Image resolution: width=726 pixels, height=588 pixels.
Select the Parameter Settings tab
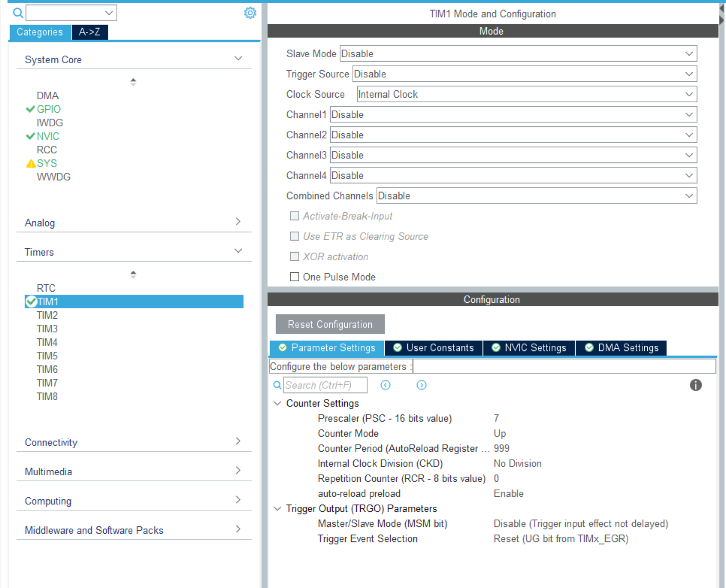point(327,348)
